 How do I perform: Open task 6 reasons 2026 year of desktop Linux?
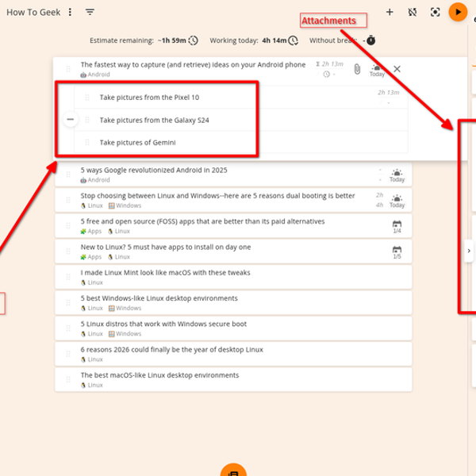click(171, 350)
